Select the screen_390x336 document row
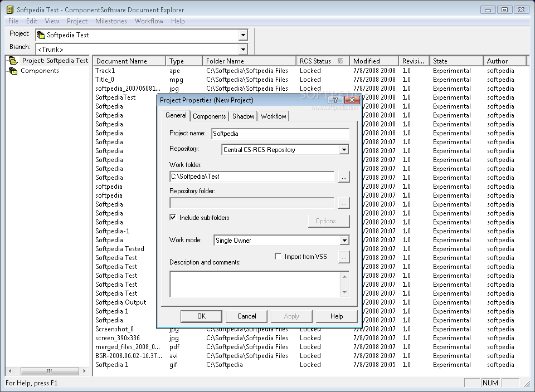 point(118,338)
